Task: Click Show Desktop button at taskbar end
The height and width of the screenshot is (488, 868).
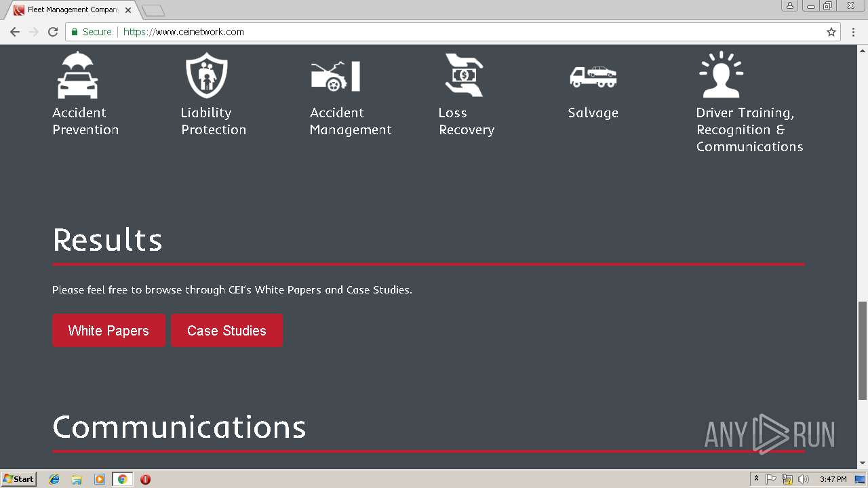Action: coord(860,479)
